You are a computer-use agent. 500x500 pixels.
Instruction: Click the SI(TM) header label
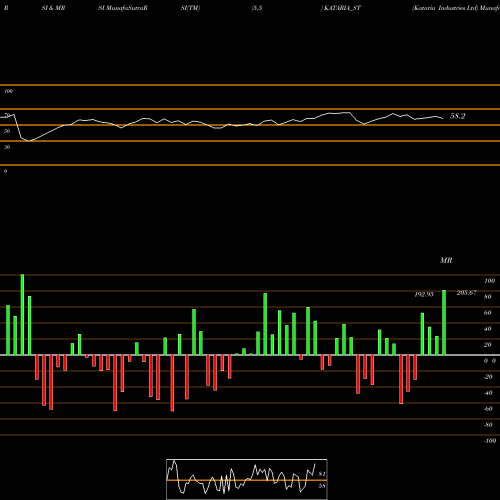pos(190,8)
